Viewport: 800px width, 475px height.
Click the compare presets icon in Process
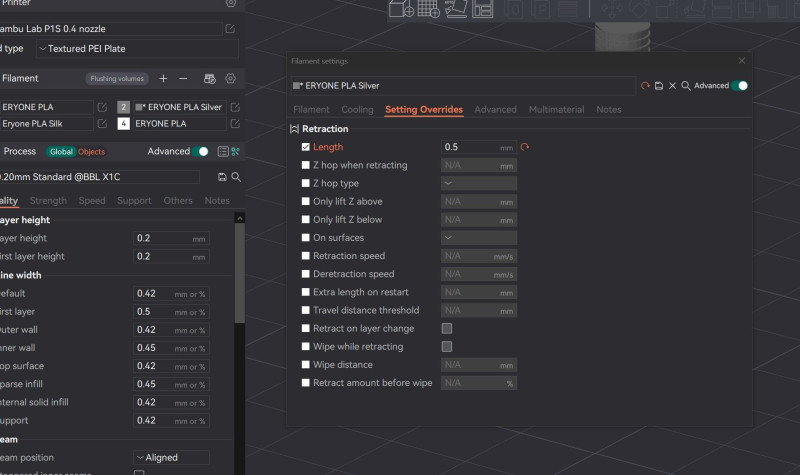[235, 152]
